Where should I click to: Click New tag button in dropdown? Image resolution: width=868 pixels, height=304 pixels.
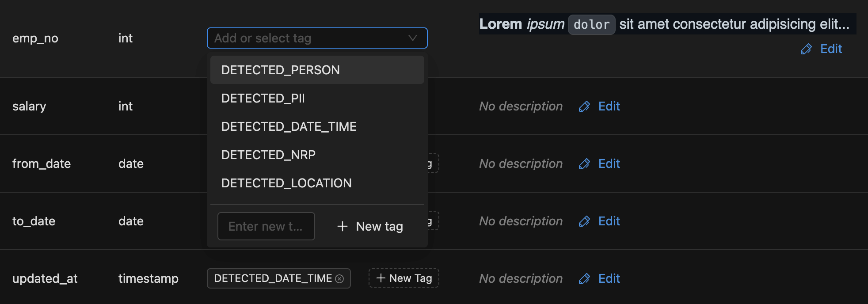(x=370, y=226)
